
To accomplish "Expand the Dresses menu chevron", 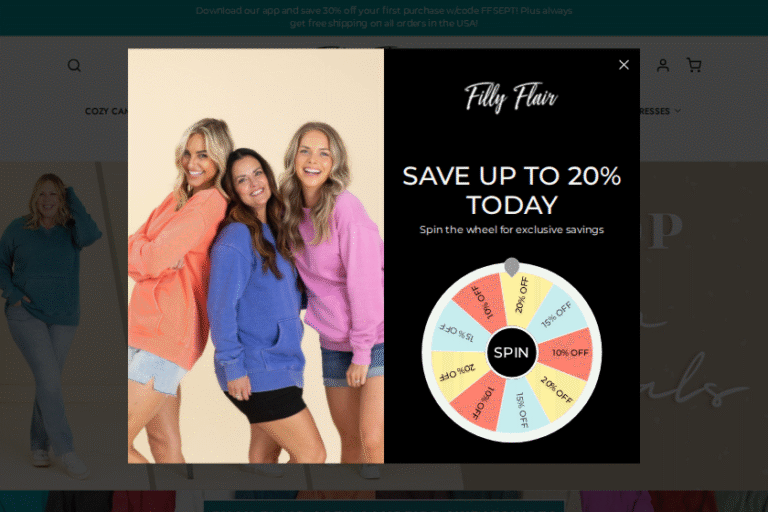I will click(677, 111).
